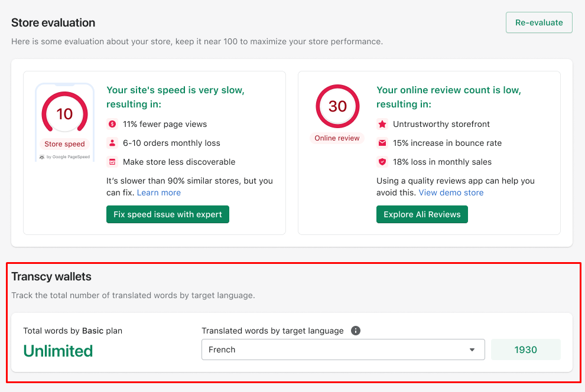585x392 pixels.
Task: Click the Store evaluation heading
Action: click(x=53, y=23)
